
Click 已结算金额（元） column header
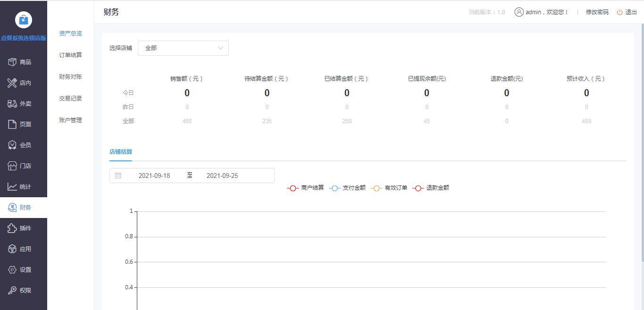347,79
